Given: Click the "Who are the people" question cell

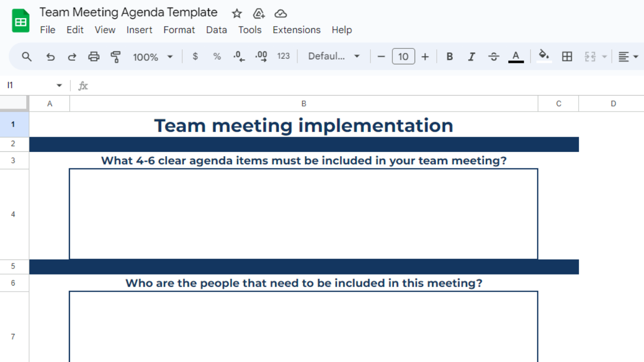Looking at the screenshot, I should point(304,283).
